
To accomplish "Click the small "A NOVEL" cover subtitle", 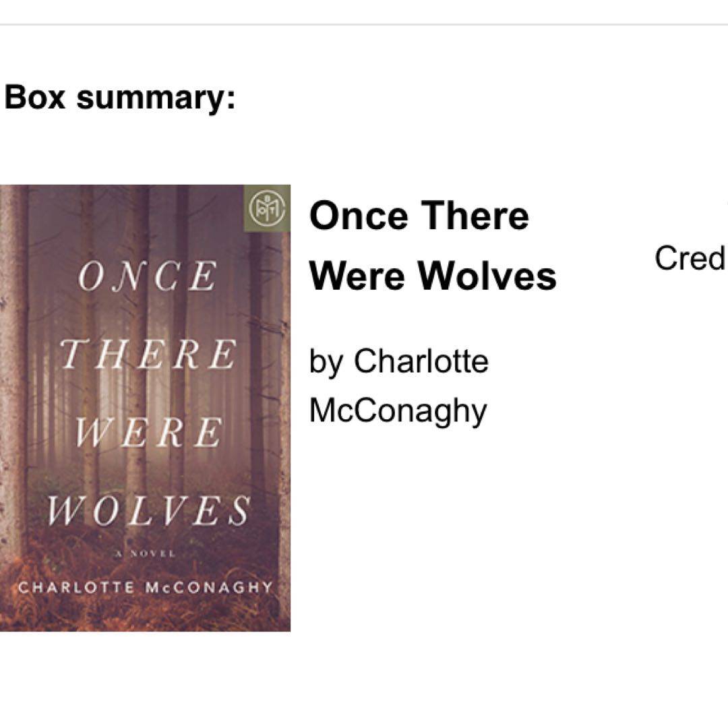I will point(145,553).
